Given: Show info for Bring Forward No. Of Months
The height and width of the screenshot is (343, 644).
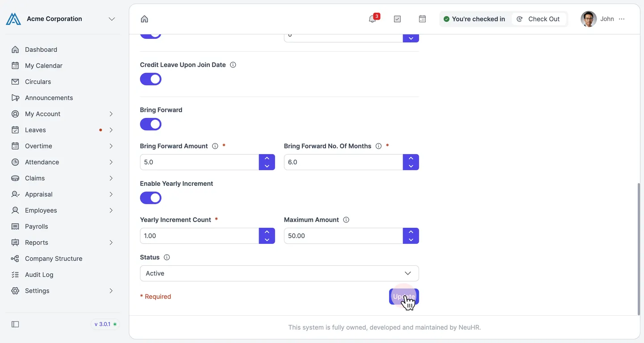Looking at the screenshot, I should click(379, 146).
